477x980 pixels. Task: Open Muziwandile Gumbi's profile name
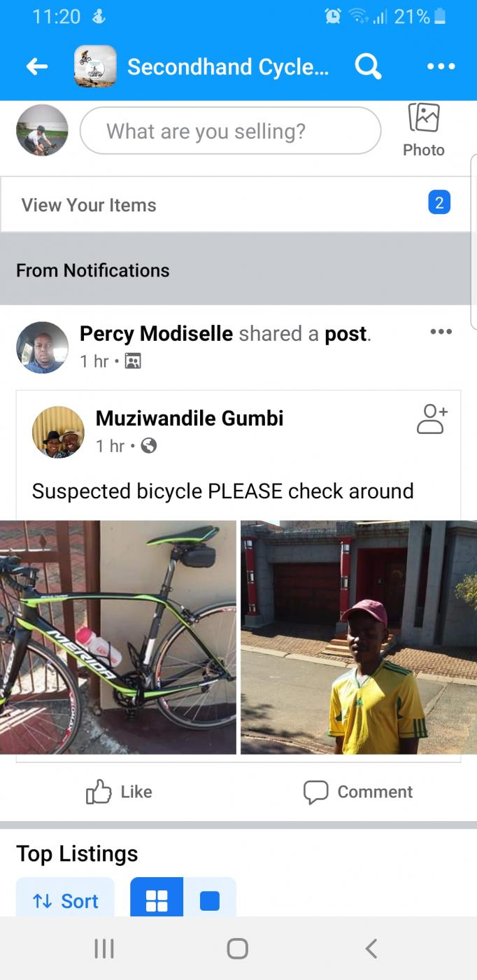[x=190, y=419]
